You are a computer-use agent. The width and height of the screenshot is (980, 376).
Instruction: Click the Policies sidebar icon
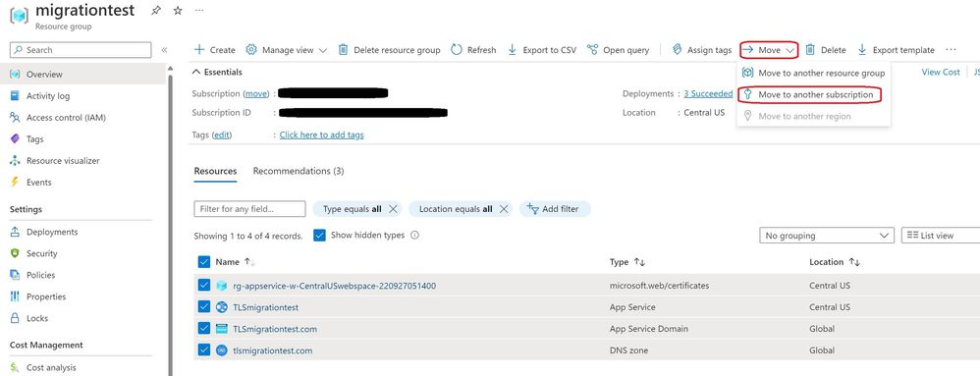pyautogui.click(x=15, y=275)
